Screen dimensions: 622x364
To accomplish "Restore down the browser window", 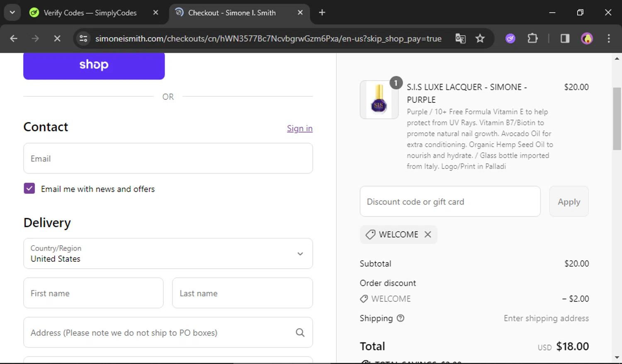I will (x=580, y=12).
